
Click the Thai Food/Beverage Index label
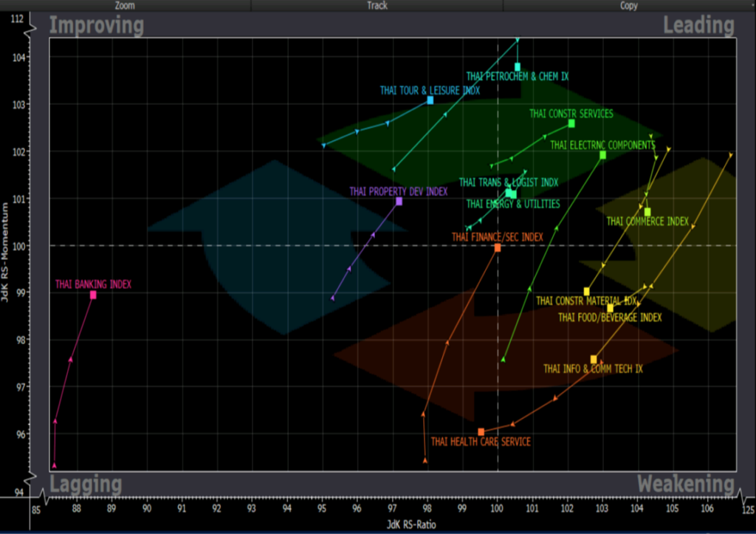tap(610, 318)
